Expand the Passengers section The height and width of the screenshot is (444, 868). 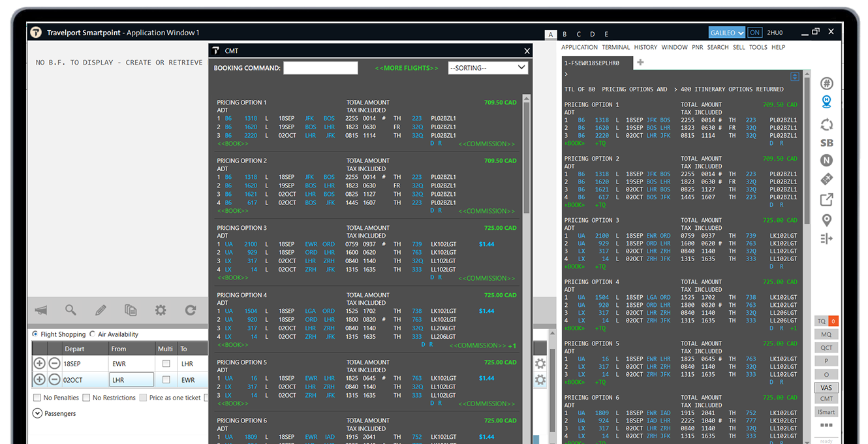click(37, 413)
